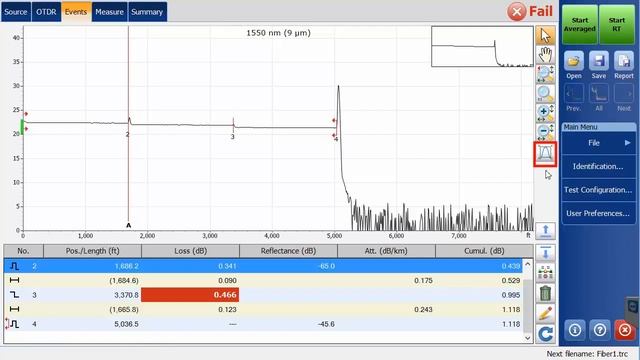Open the information (i) icon
The width and height of the screenshot is (640, 360).
(x=575, y=329)
